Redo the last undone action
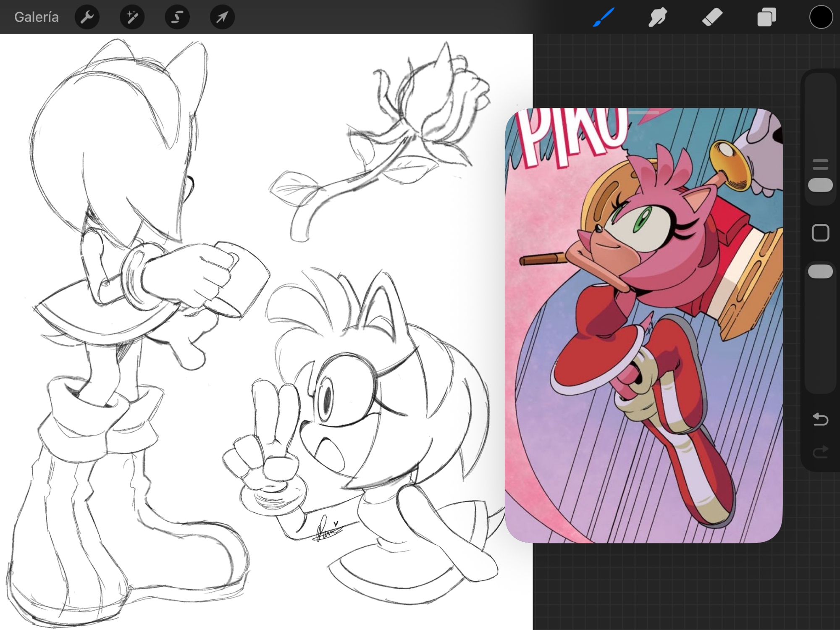 pos(820,452)
